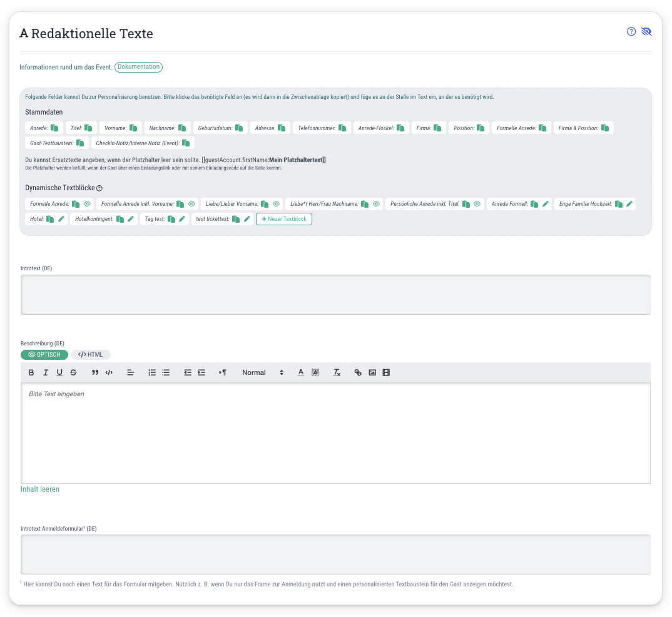Copy the Titel placeholder

[x=88, y=128]
